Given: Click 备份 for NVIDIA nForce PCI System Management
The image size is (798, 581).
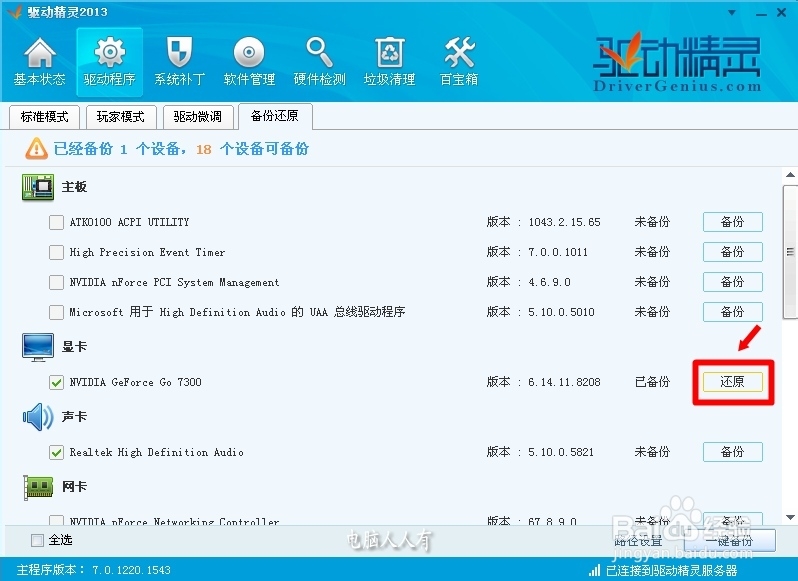Looking at the screenshot, I should (x=732, y=282).
